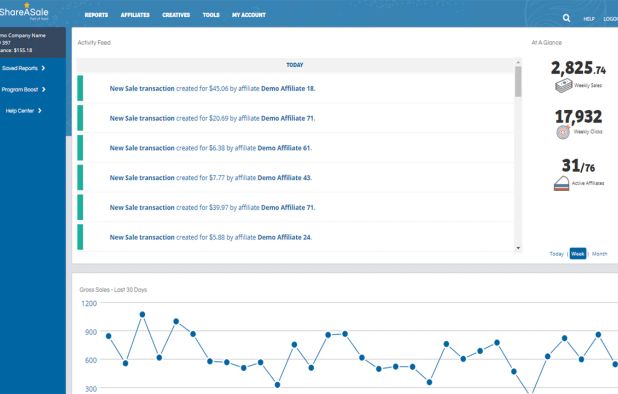The height and width of the screenshot is (394, 618).
Task: Click the search magnifier icon
Action: coord(566,18)
